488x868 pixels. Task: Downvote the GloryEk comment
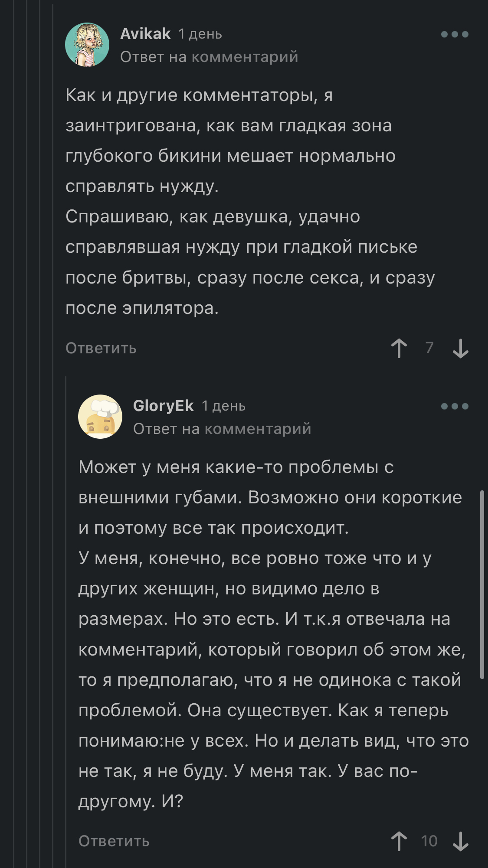click(x=460, y=841)
